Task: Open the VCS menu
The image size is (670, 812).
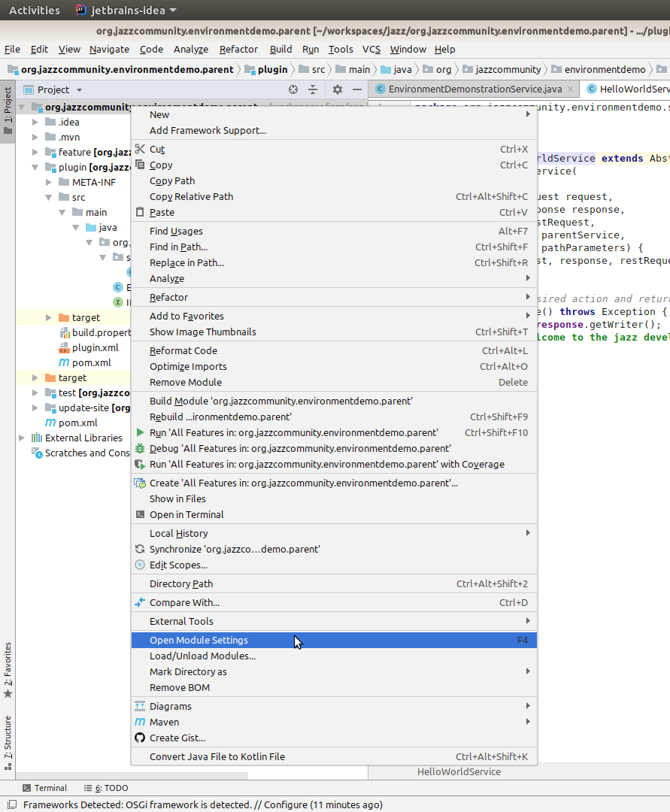Action: pos(371,49)
